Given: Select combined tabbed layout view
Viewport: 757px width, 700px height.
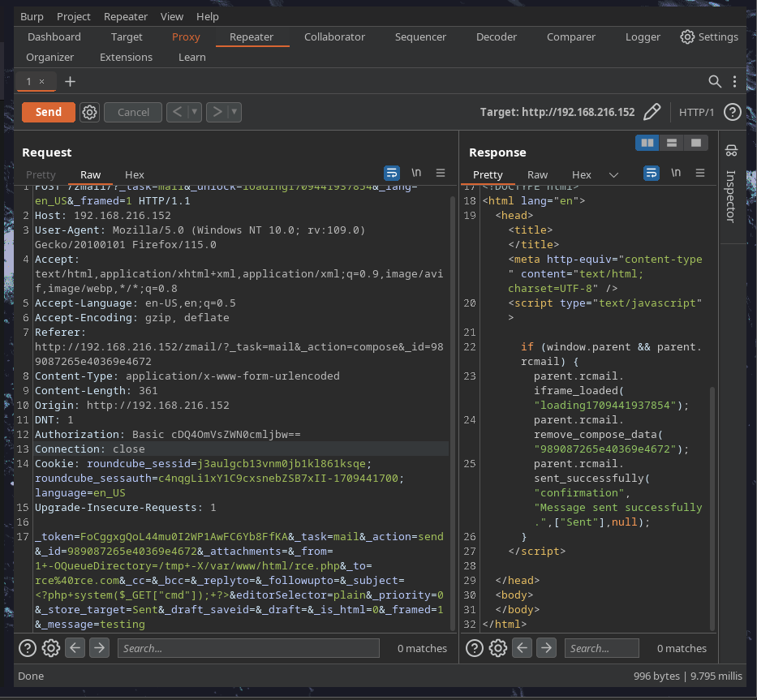Looking at the screenshot, I should coord(695,143).
